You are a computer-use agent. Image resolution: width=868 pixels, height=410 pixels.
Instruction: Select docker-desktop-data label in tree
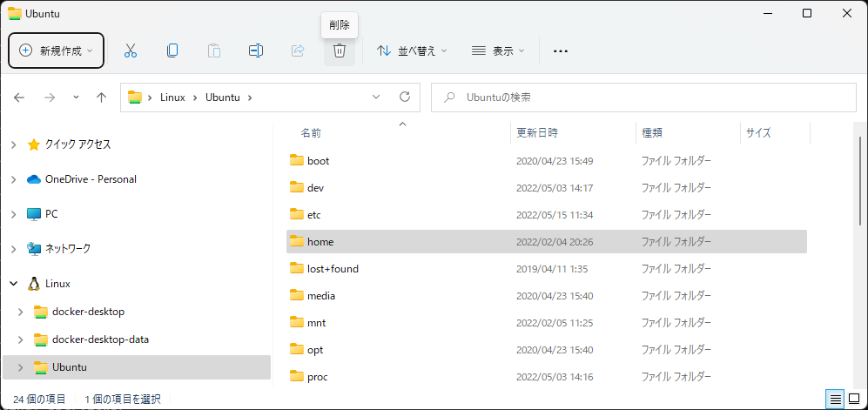pyautogui.click(x=101, y=339)
